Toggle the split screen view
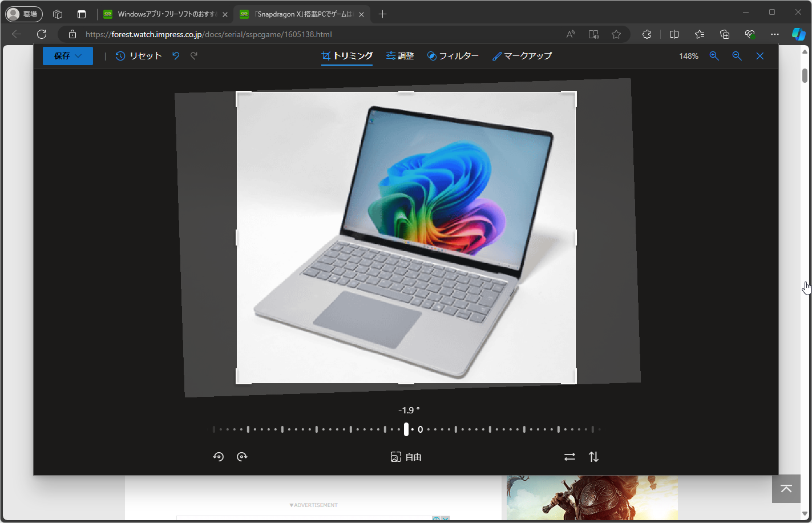The height and width of the screenshot is (523, 812). (x=674, y=34)
